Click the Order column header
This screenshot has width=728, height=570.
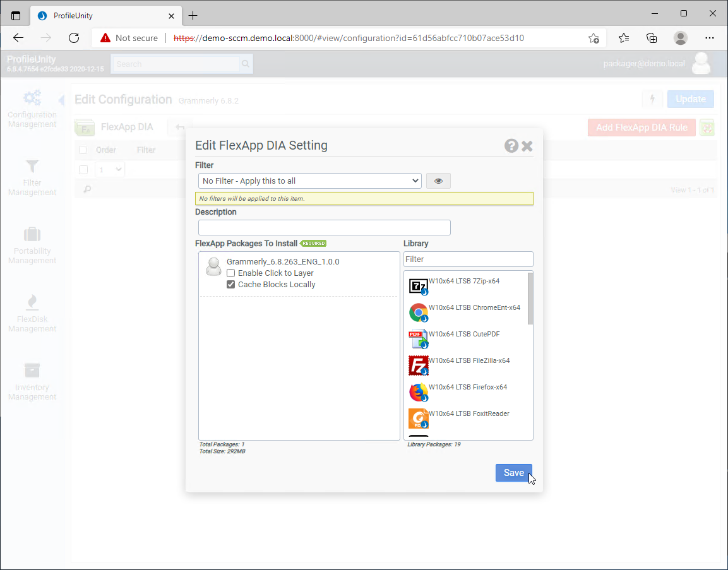point(106,150)
